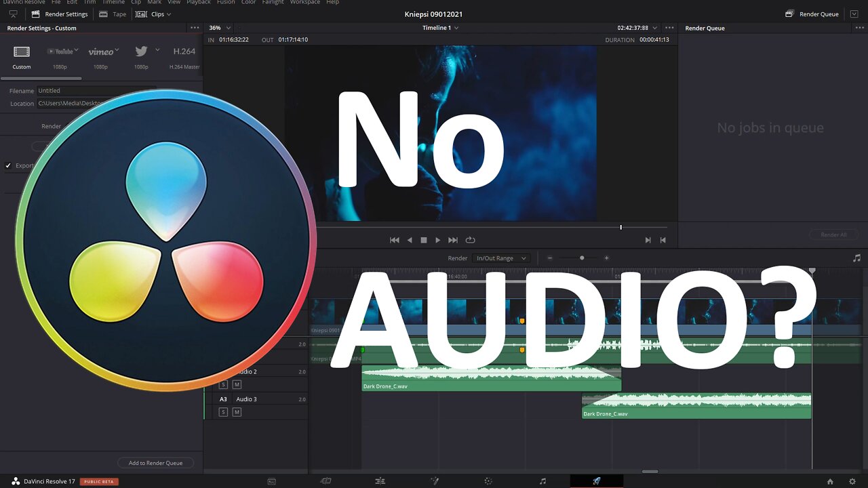This screenshot has height=488, width=868.
Task: Click the timeline zoom slider handle
Action: click(581, 258)
